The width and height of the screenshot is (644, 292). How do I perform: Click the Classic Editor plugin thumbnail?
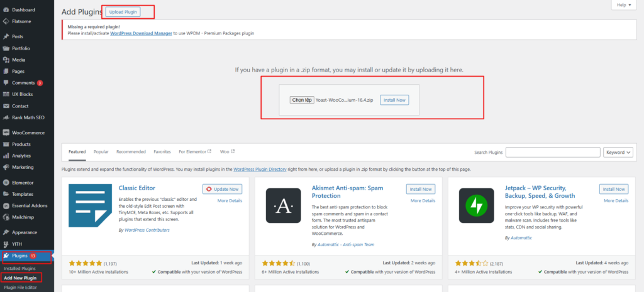[90, 205]
